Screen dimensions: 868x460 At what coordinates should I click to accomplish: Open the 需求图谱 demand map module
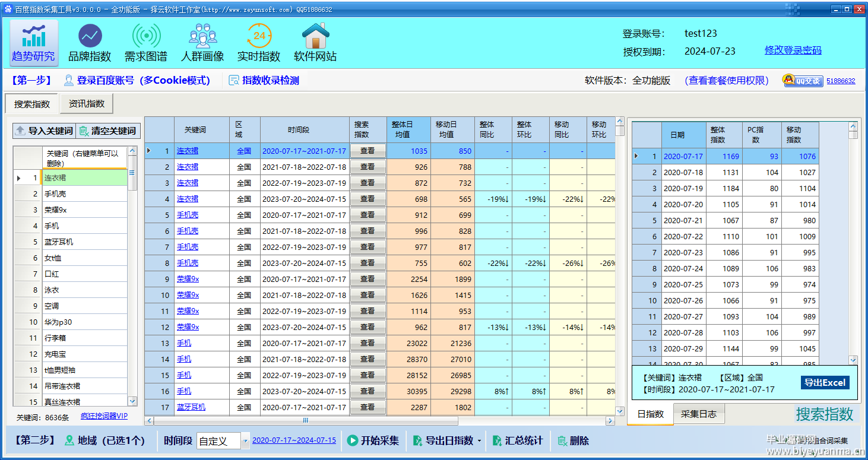click(x=146, y=43)
